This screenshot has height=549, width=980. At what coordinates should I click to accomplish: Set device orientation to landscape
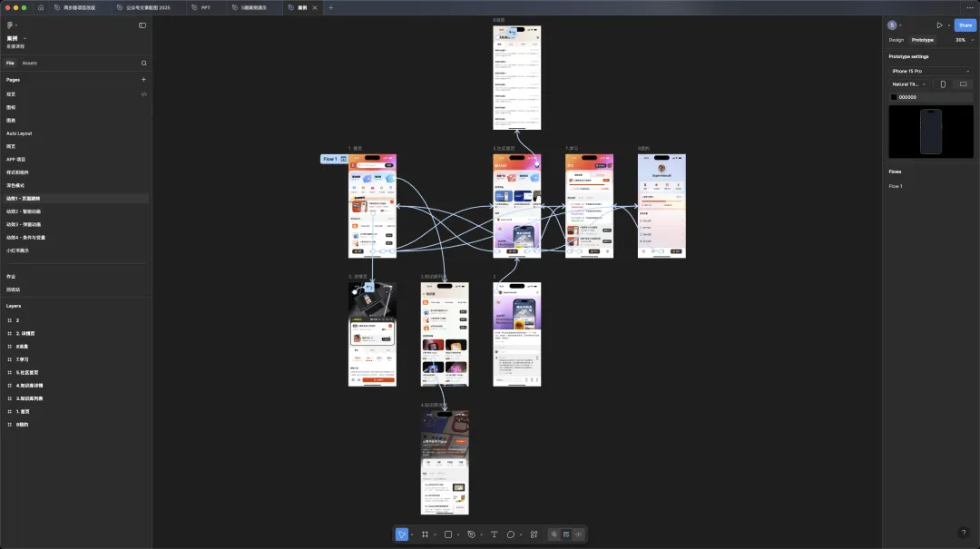963,84
